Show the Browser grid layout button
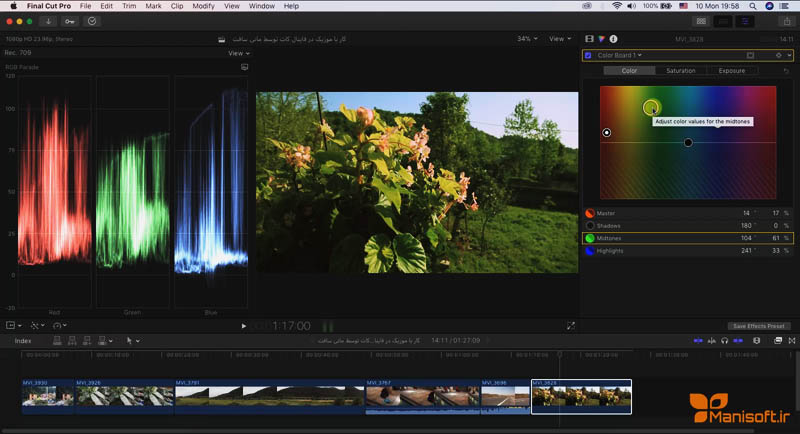This screenshot has width=800, height=434. pos(702,21)
